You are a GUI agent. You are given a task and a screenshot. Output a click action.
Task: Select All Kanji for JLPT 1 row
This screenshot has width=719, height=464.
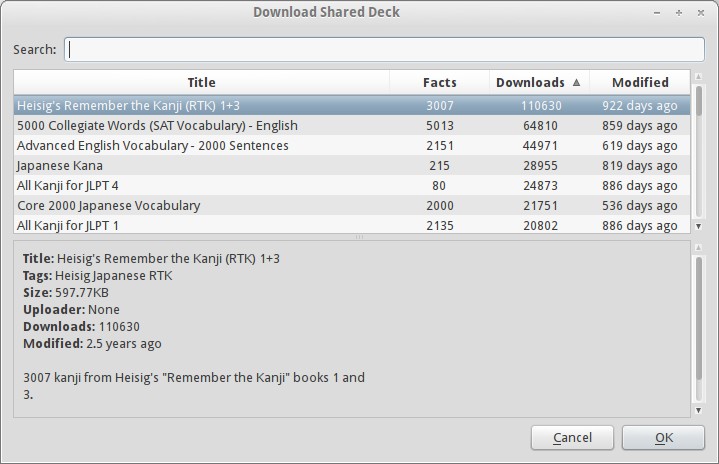click(x=352, y=225)
